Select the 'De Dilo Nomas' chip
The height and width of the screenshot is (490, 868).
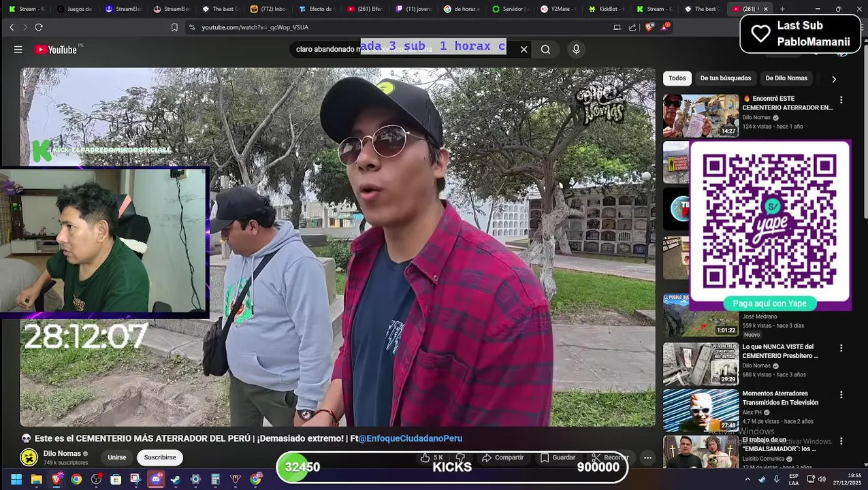pyautogui.click(x=786, y=78)
